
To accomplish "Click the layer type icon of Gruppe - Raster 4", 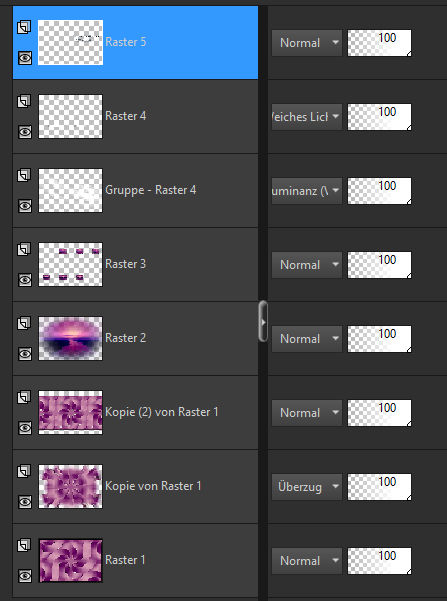I will tap(24, 175).
